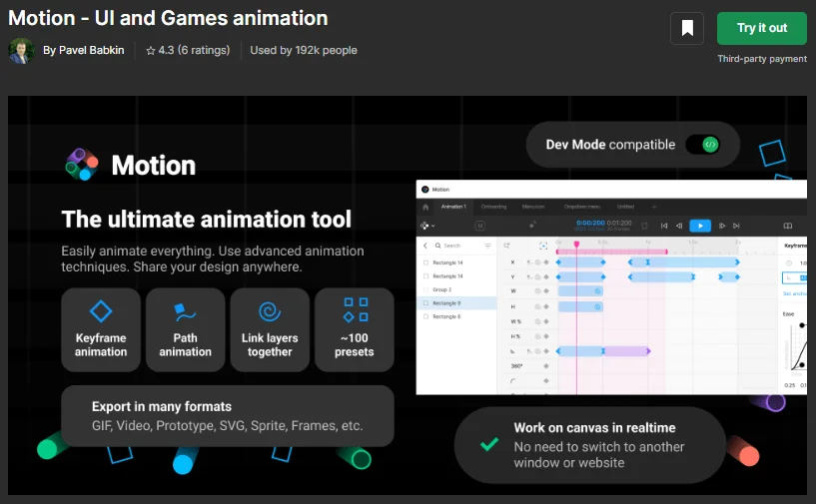Open the layer filter icon
Image resolution: width=816 pixels, height=504 pixels.
(x=487, y=246)
